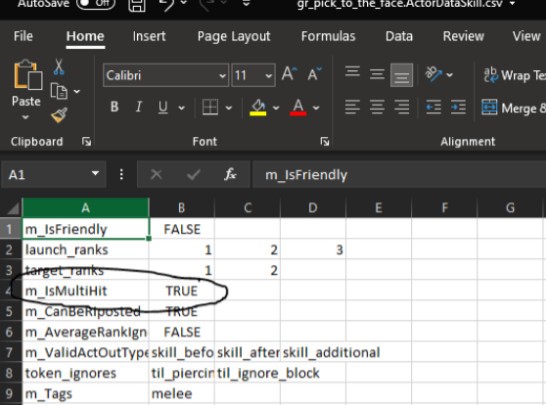Open the Font dialog launcher
The height and width of the screenshot is (405, 546).
[325, 141]
